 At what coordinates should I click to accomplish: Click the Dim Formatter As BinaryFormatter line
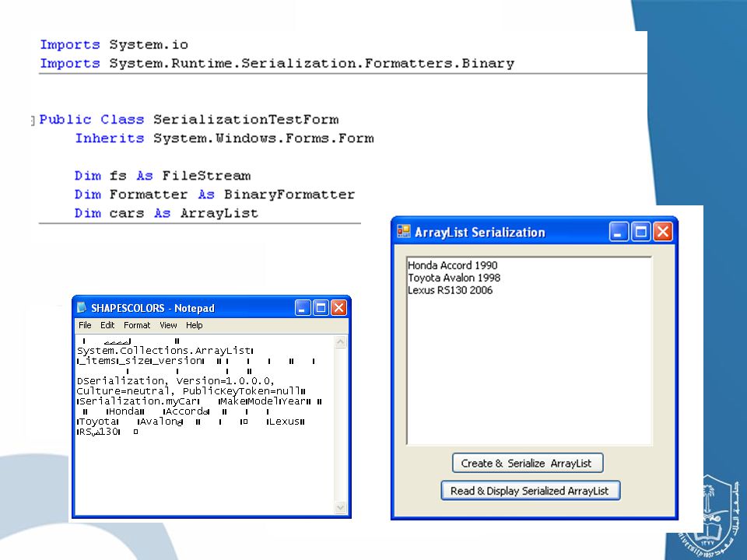pos(215,194)
